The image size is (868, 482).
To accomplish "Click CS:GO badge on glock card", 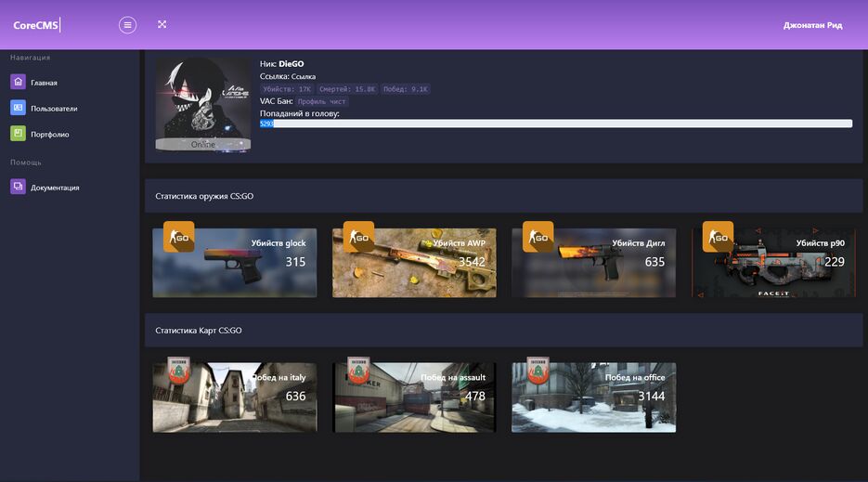I will click(x=179, y=237).
